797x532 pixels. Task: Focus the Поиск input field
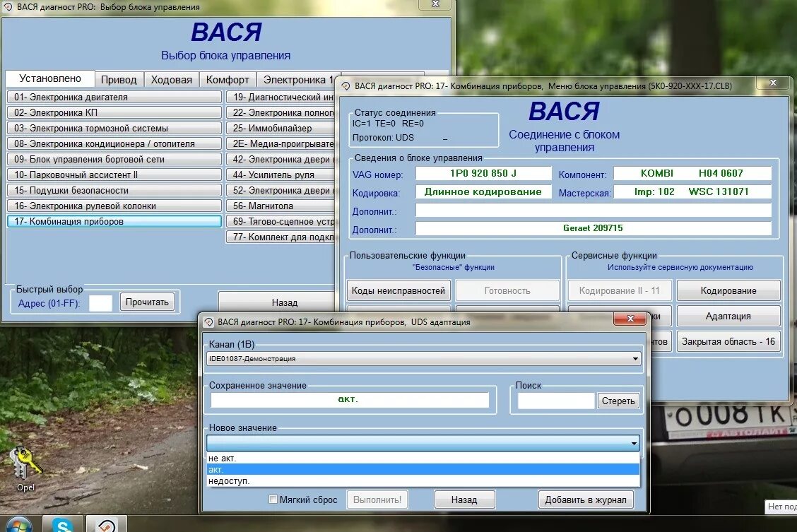[555, 401]
